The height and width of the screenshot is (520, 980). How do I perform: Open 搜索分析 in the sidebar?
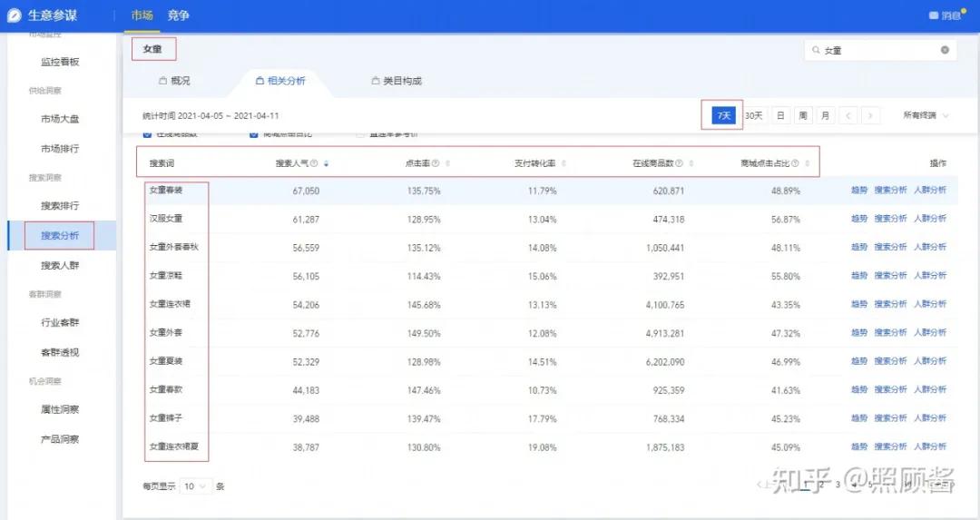click(x=60, y=236)
